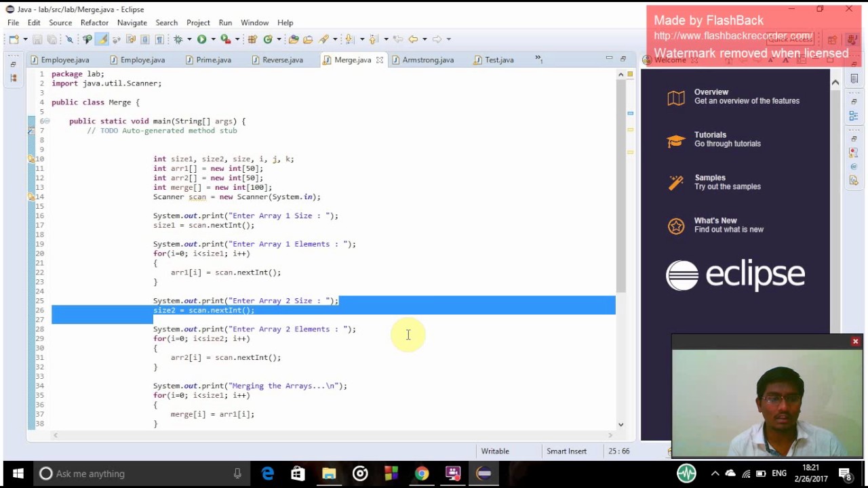Click the Open Task folder icon

(308, 39)
